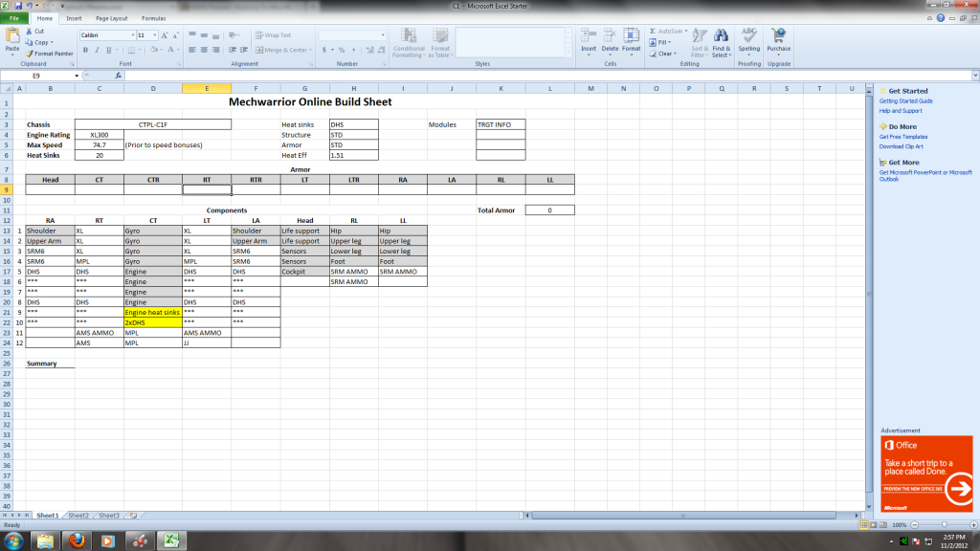
Task: Toggle Italic formatting
Action: pos(97,50)
